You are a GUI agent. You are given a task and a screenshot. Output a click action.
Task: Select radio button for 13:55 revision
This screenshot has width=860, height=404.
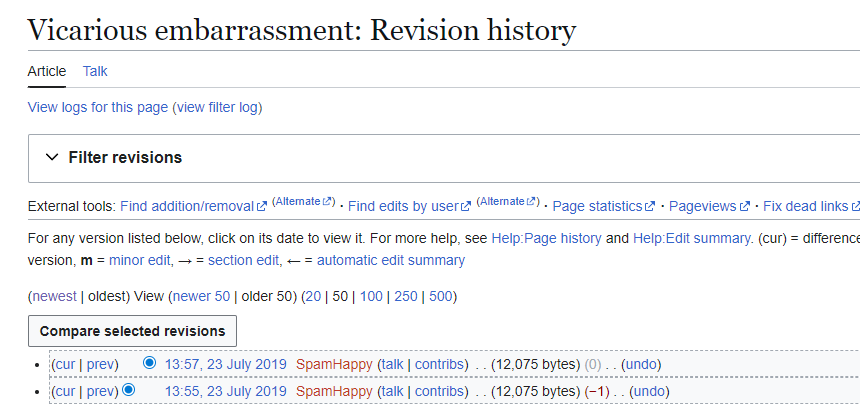[x=128, y=390]
